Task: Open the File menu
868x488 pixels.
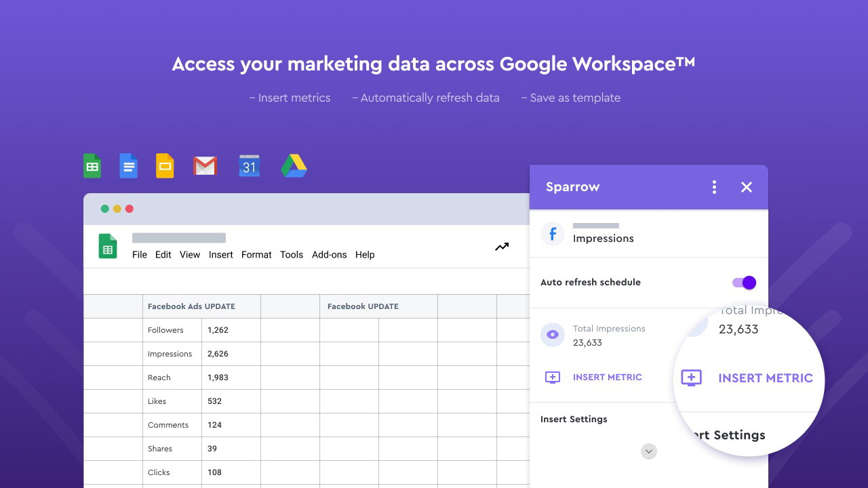Action: click(140, 255)
